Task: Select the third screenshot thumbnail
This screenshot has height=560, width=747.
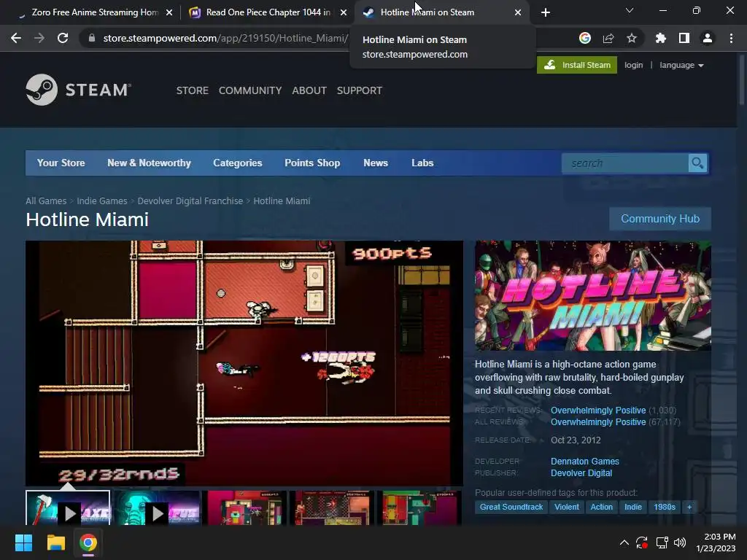Action: [x=244, y=508]
